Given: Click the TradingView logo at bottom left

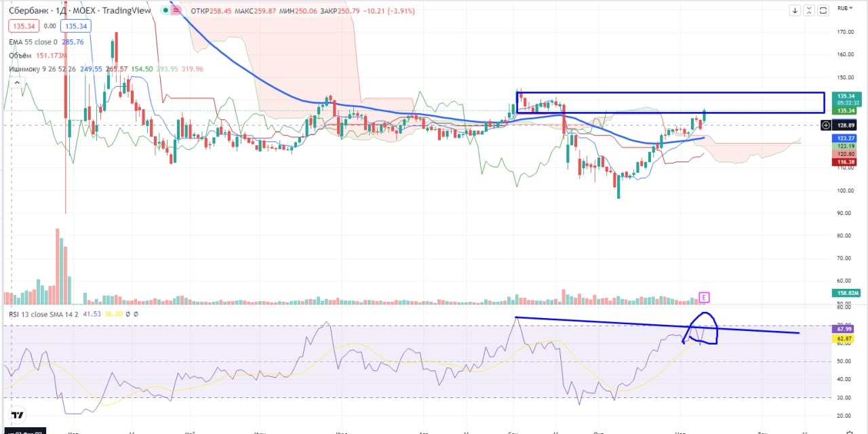Looking at the screenshot, I should coord(18,415).
